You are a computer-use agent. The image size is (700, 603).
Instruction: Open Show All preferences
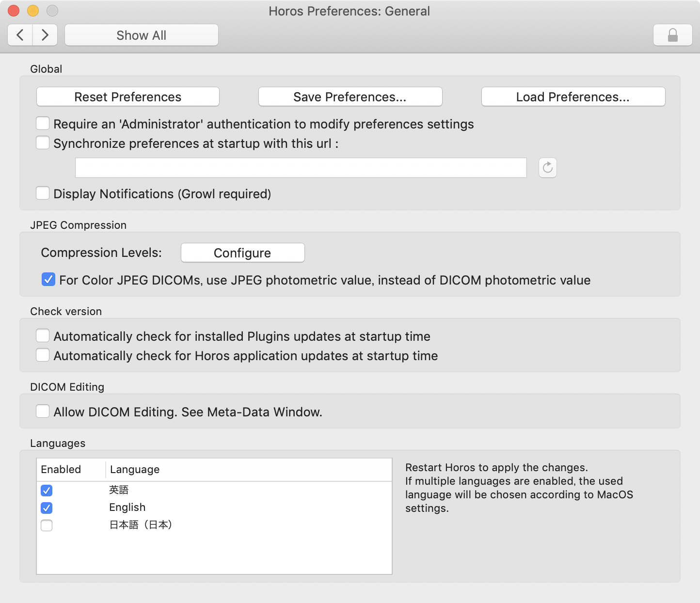pyautogui.click(x=142, y=35)
